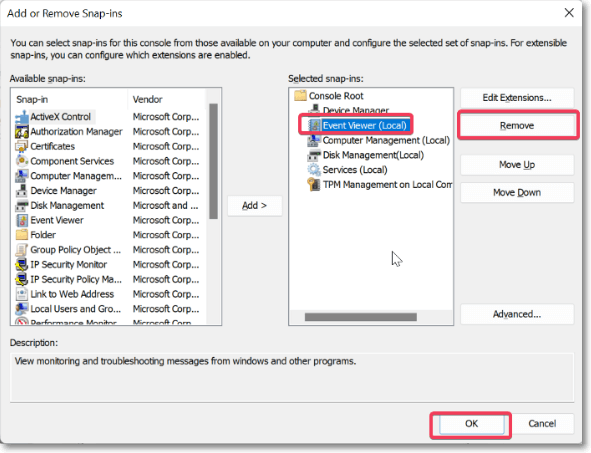Choose the Component Services icon

coord(21,161)
